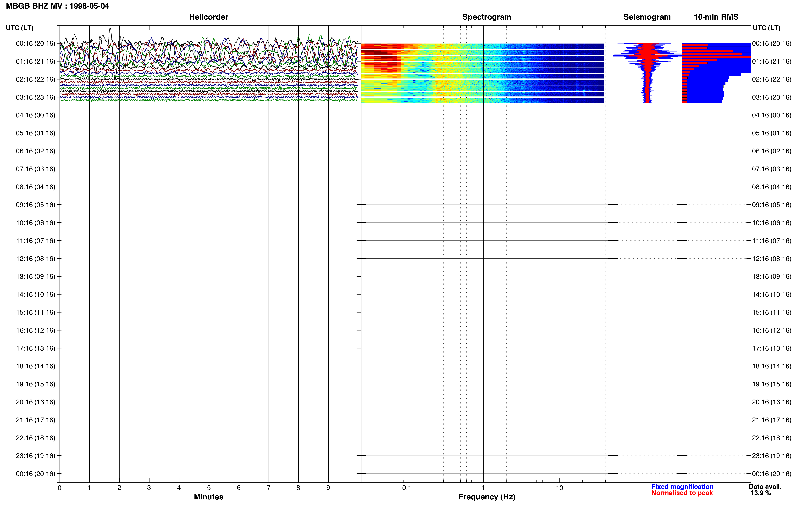
Task: Click "03:16 (23:16)" on the left time axis
Action: 36,97
